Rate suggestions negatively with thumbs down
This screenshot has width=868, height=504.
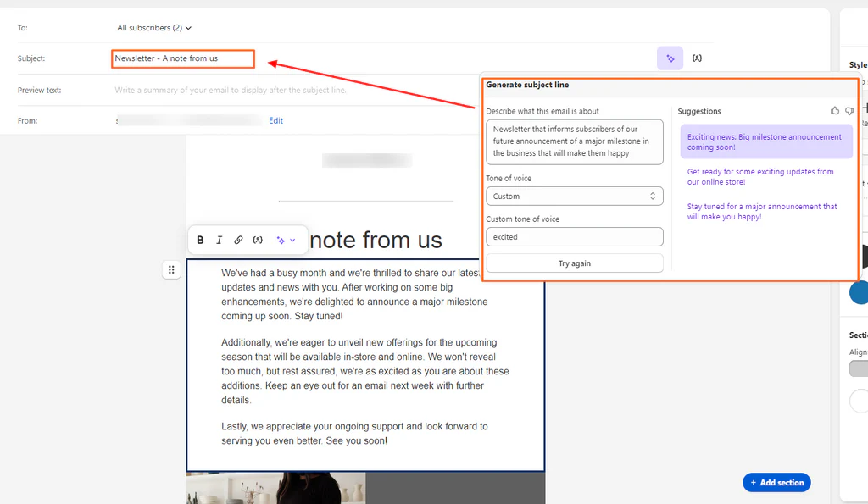[849, 111]
